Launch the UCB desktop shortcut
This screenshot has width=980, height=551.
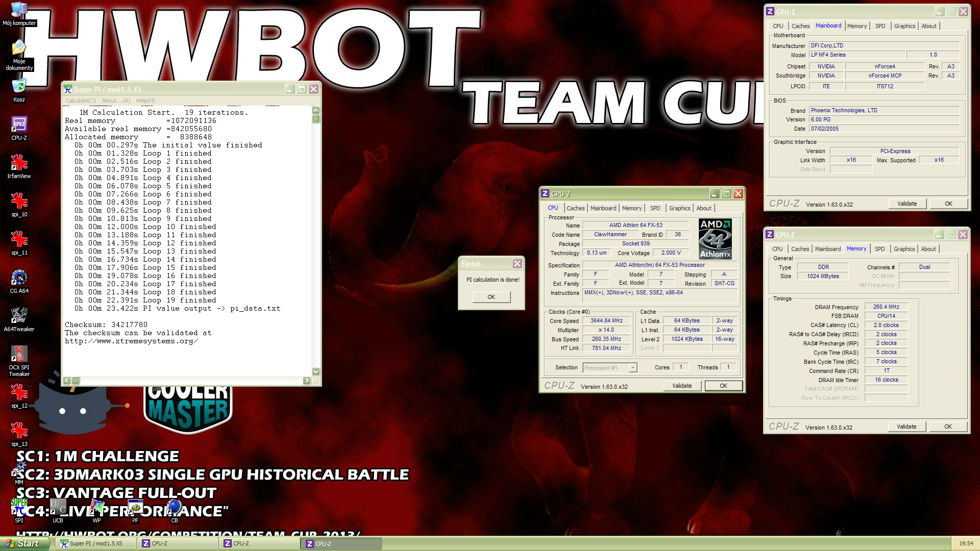(58, 510)
